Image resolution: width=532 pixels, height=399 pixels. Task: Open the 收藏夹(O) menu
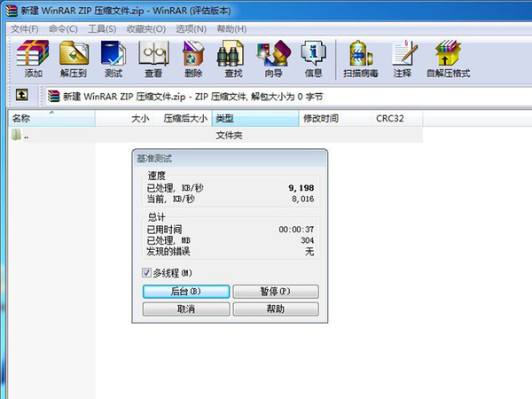pyautogui.click(x=146, y=29)
